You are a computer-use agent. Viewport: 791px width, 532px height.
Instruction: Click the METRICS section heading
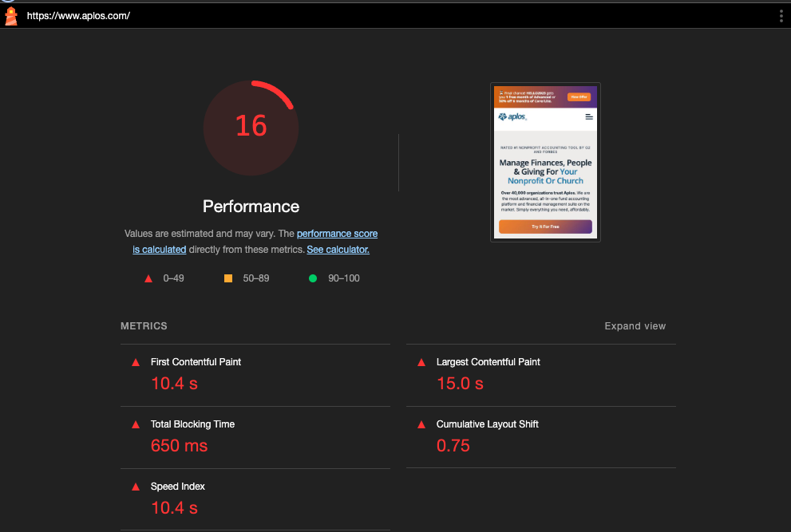[x=144, y=326]
